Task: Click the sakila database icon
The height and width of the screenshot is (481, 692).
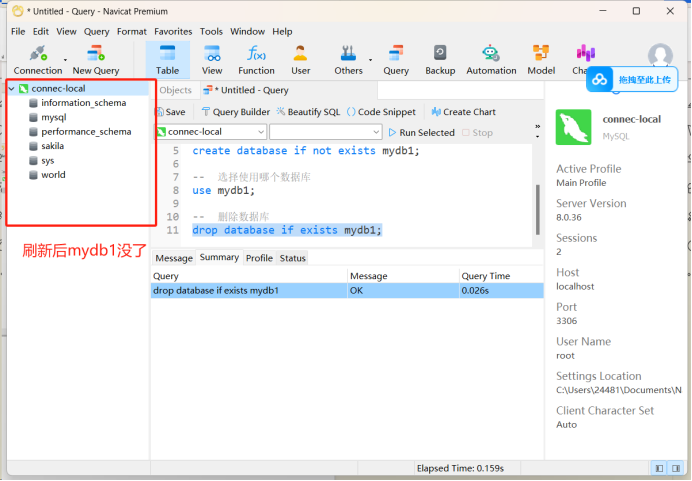Action: pos(33,146)
